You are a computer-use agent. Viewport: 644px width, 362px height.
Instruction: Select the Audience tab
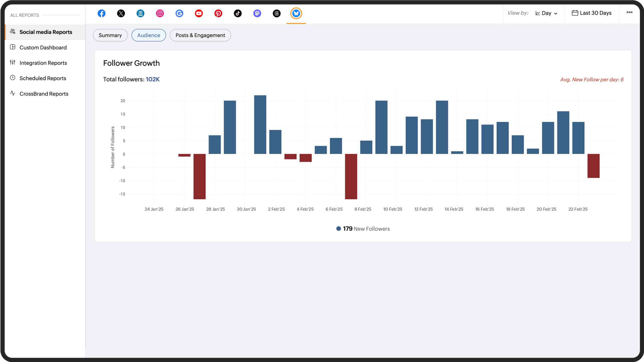pos(148,35)
